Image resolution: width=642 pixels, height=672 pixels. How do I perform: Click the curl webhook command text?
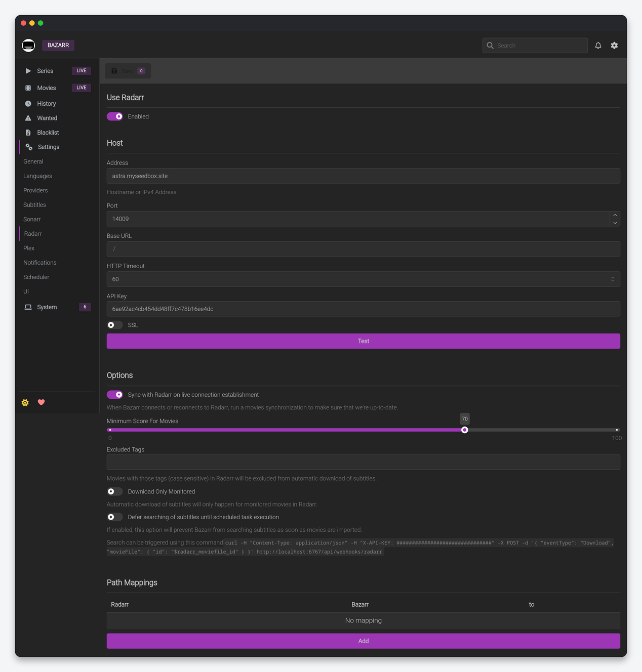pos(360,548)
